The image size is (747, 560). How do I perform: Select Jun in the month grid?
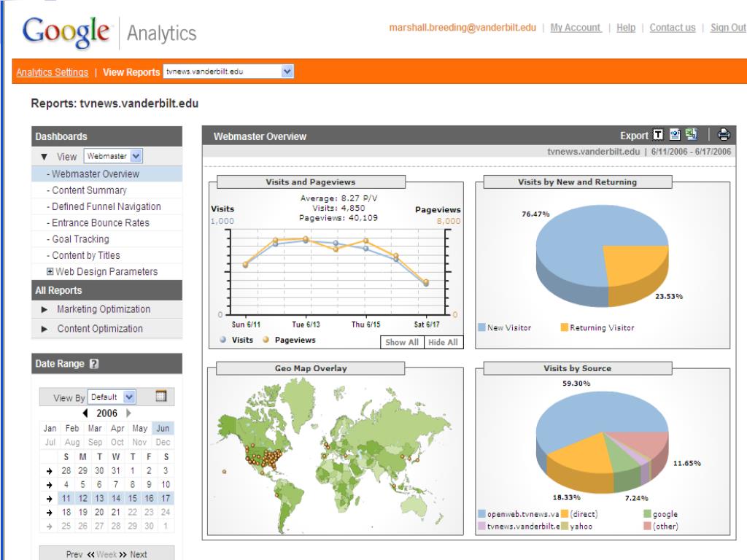tap(163, 428)
